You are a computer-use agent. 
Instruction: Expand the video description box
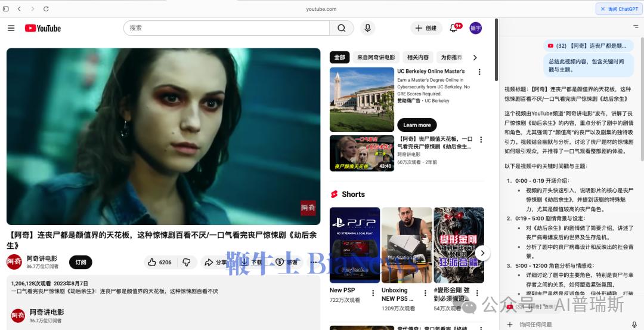(x=163, y=303)
